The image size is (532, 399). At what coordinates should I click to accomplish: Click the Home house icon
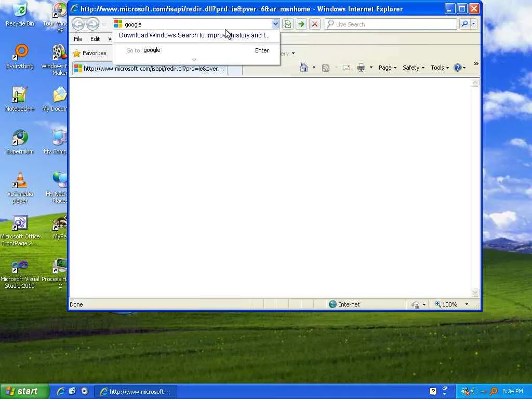point(304,68)
